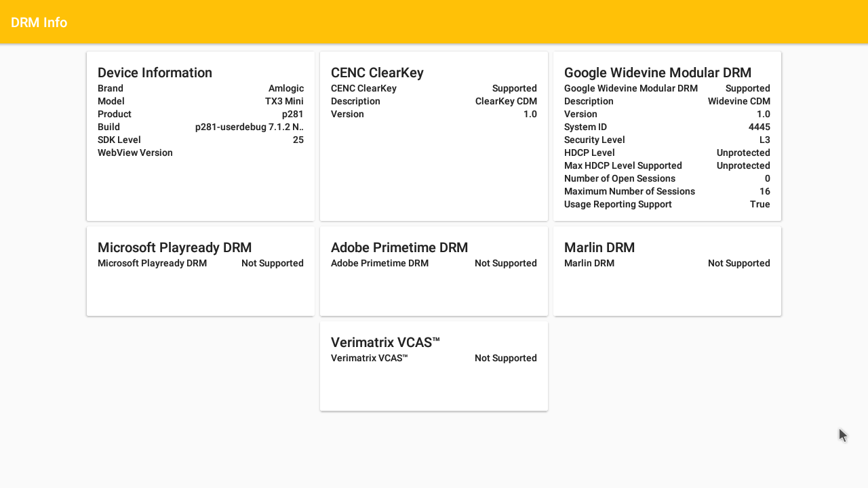The image size is (868, 488).
Task: Click the CENC ClearKey card heading
Action: click(377, 73)
